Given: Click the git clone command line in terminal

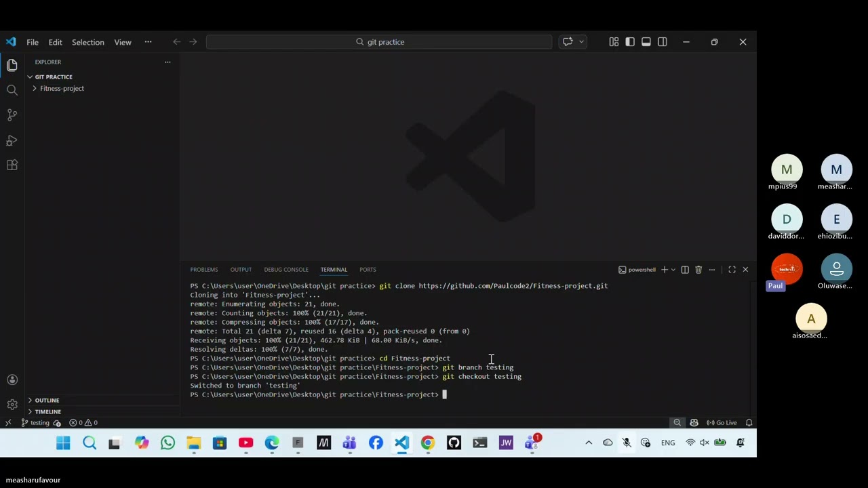Looking at the screenshot, I should tap(399, 286).
